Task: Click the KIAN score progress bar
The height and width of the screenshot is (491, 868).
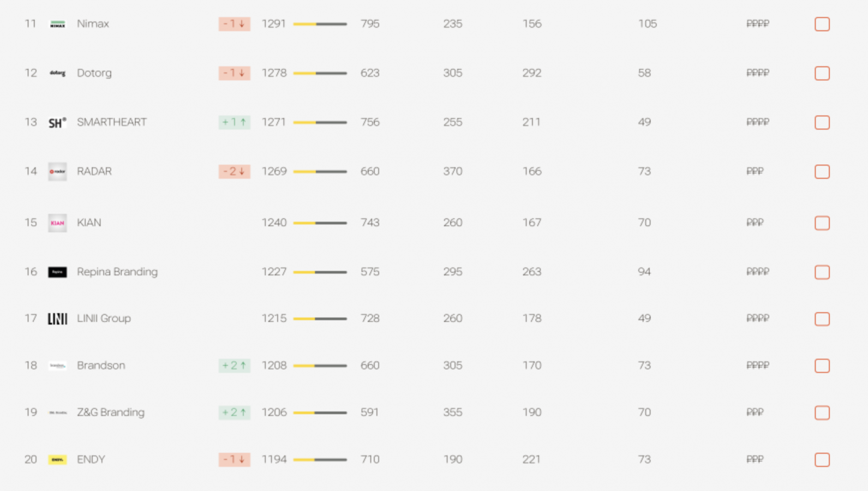Action: 320,223
